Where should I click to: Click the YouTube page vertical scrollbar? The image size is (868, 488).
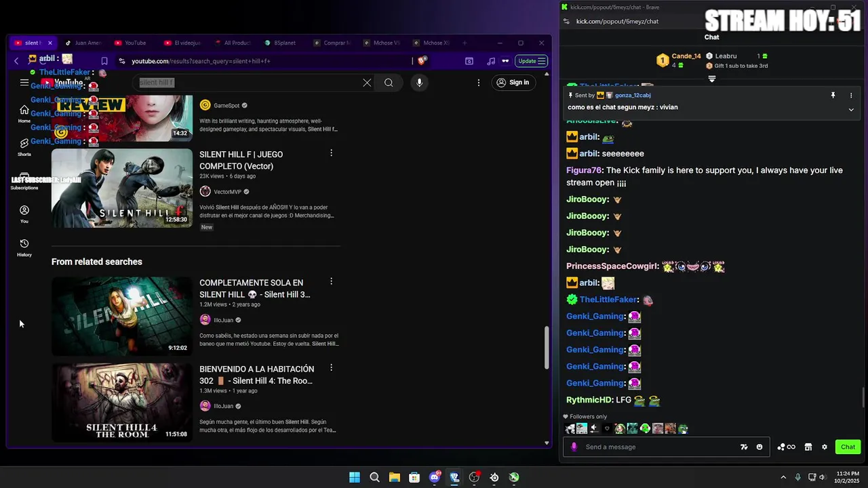point(547,348)
